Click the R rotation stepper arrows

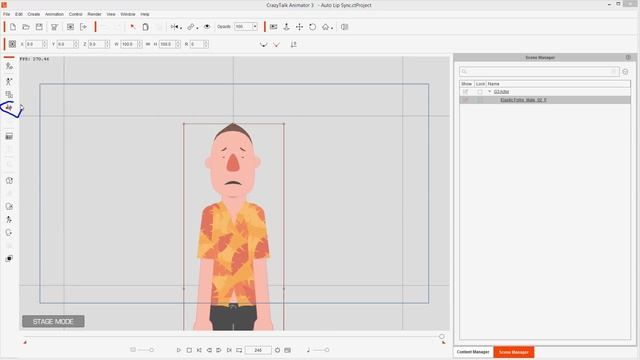[x=206, y=44]
